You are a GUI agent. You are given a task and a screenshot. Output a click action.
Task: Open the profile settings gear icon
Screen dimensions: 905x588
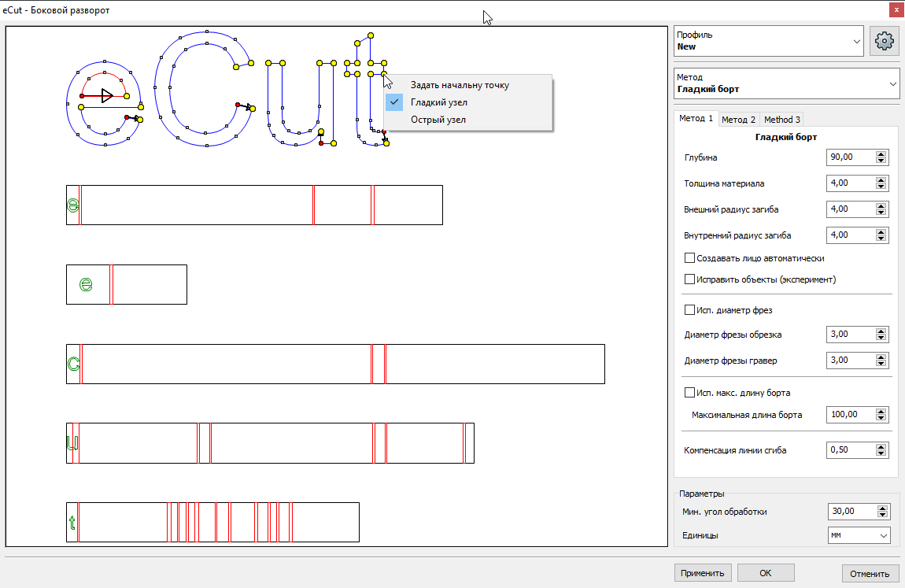coord(885,41)
